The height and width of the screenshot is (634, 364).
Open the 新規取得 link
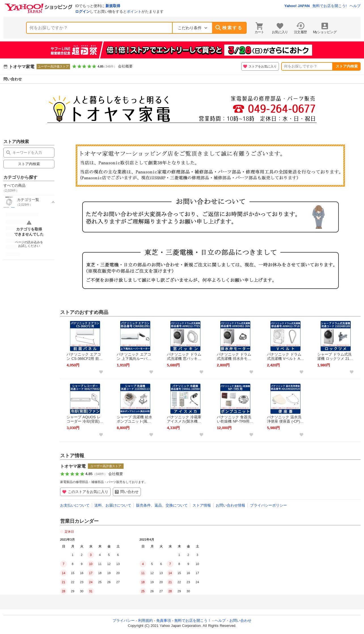[x=113, y=6]
